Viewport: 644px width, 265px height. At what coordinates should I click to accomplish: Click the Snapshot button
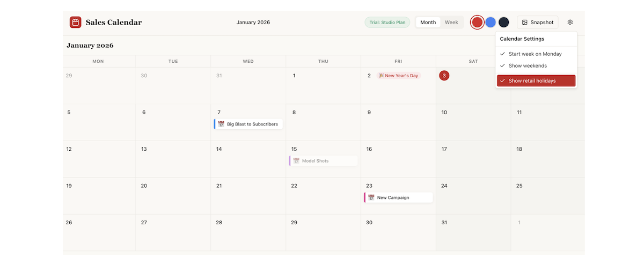coord(538,23)
